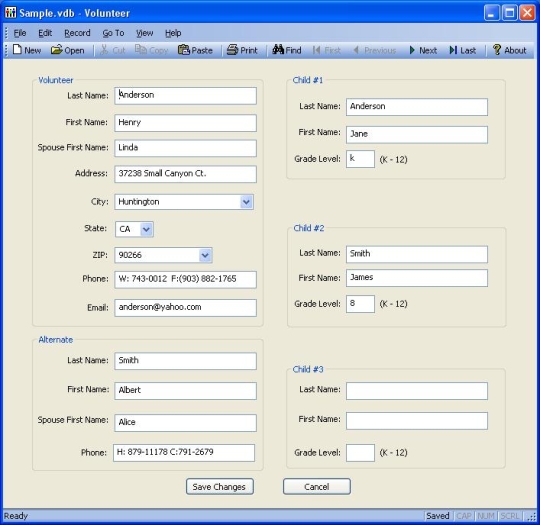The height and width of the screenshot is (525, 540).
Task: Maximize the Sample.vdb window
Action: (509, 13)
